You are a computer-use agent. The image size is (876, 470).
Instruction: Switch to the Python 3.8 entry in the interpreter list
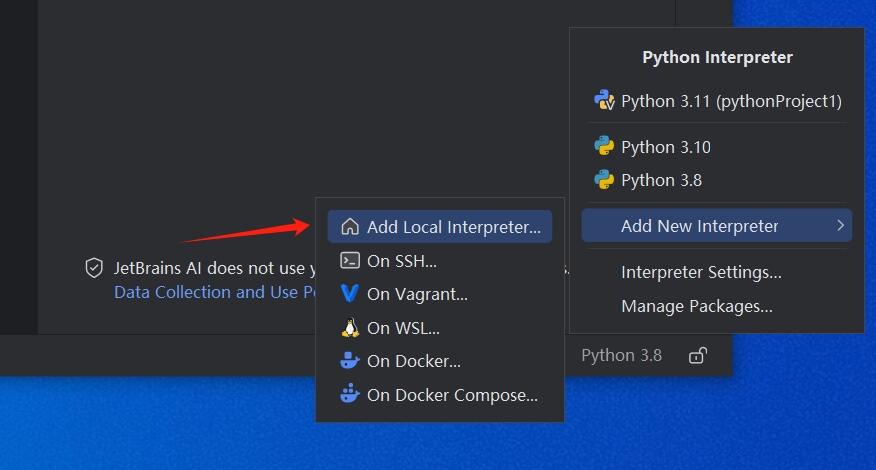pos(717,180)
